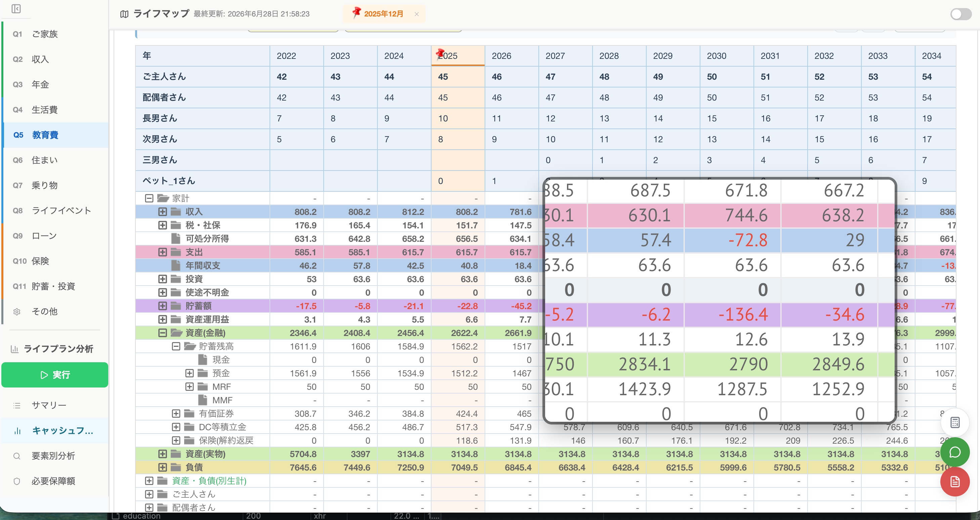The width and height of the screenshot is (980, 520).
Task: Open 必要保障額 shield icon
Action: coord(17,481)
